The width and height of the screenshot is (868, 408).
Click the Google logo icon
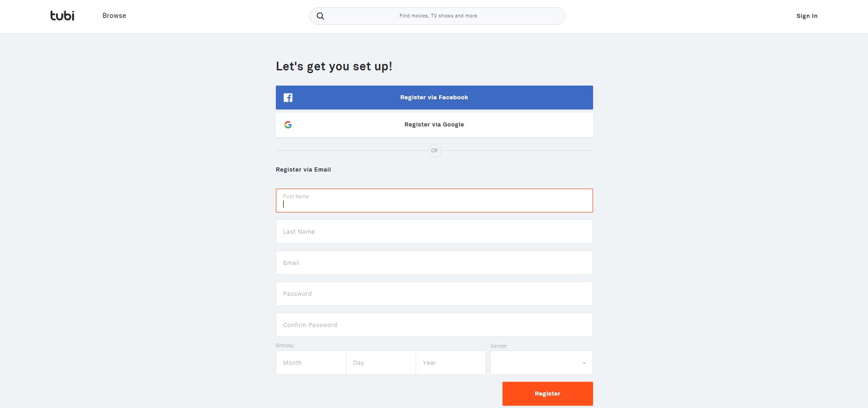coord(288,125)
